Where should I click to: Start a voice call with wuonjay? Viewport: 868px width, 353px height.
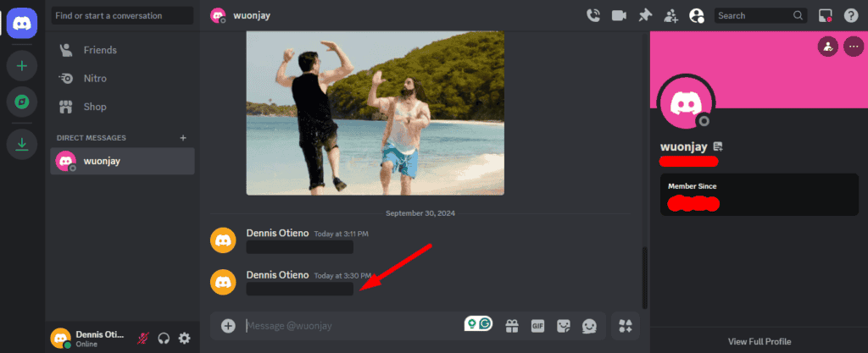(593, 15)
